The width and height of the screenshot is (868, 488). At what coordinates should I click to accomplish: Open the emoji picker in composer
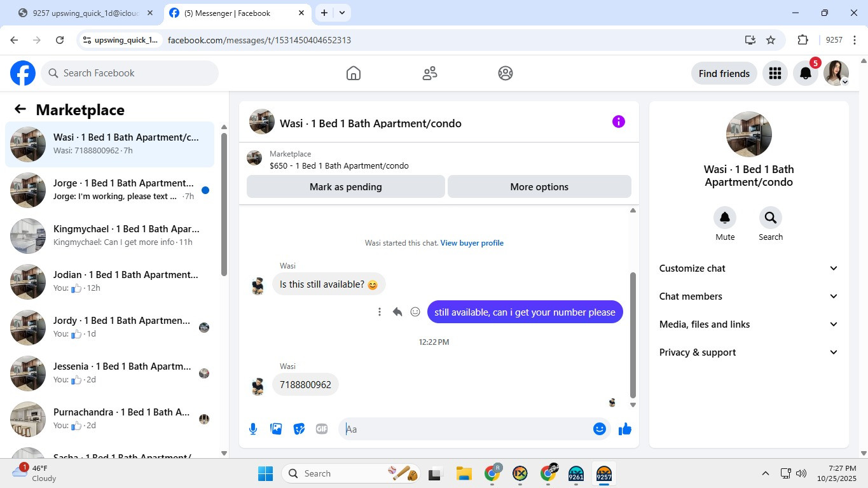click(599, 429)
